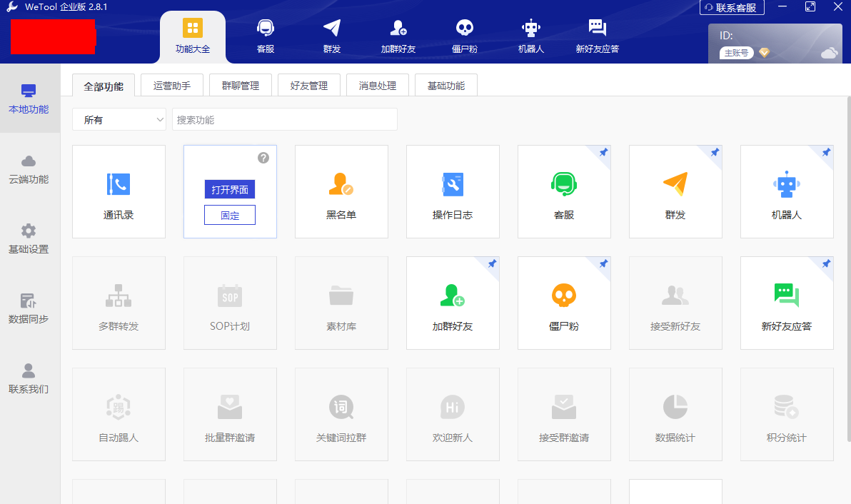Click the 主账号 badge

[737, 53]
